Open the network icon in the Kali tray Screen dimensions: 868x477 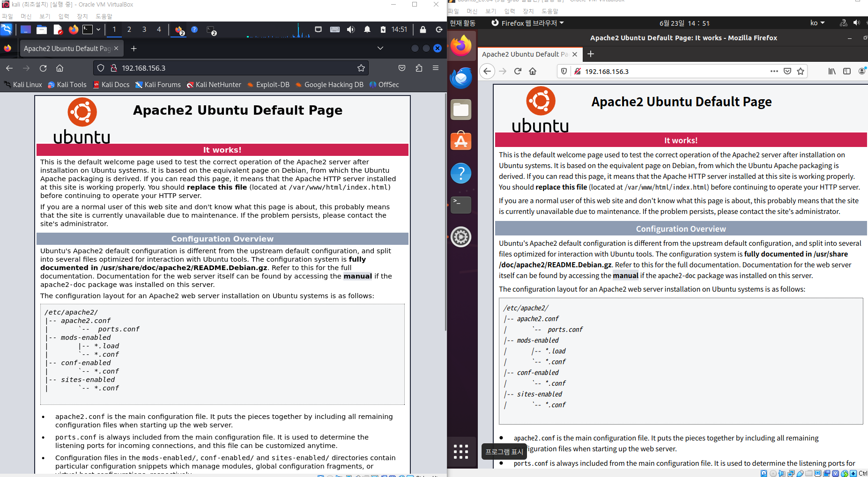pyautogui.click(x=319, y=29)
